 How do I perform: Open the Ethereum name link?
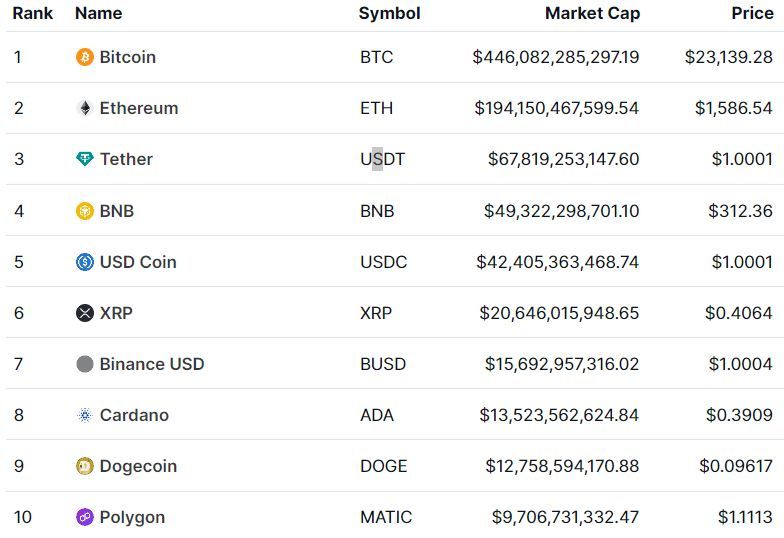tap(139, 108)
